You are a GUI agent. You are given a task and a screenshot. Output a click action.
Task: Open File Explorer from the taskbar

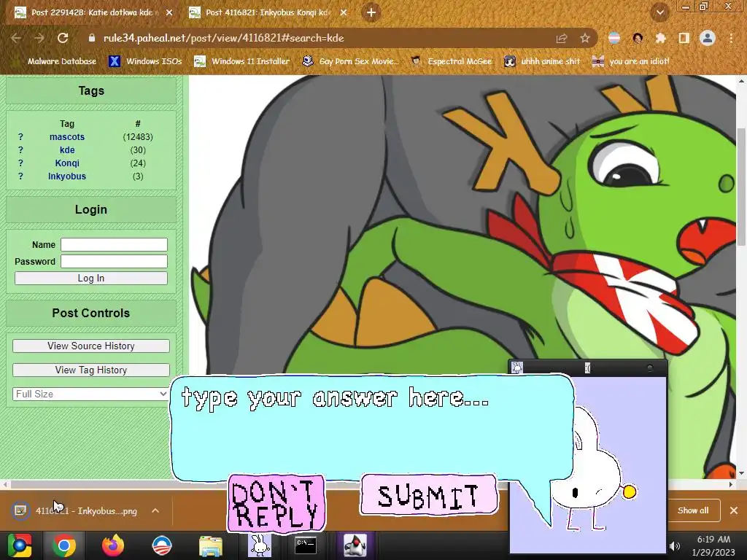pyautogui.click(x=211, y=545)
